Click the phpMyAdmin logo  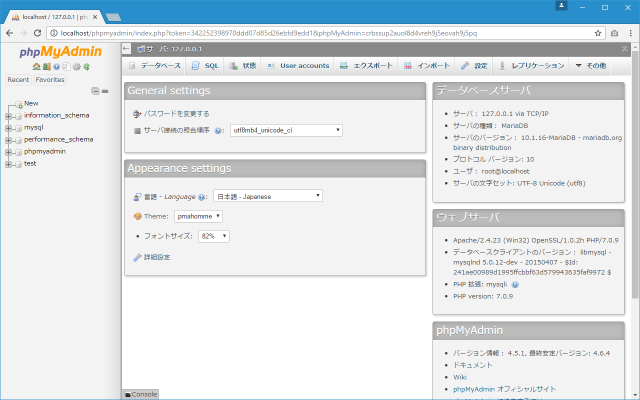tap(61, 51)
